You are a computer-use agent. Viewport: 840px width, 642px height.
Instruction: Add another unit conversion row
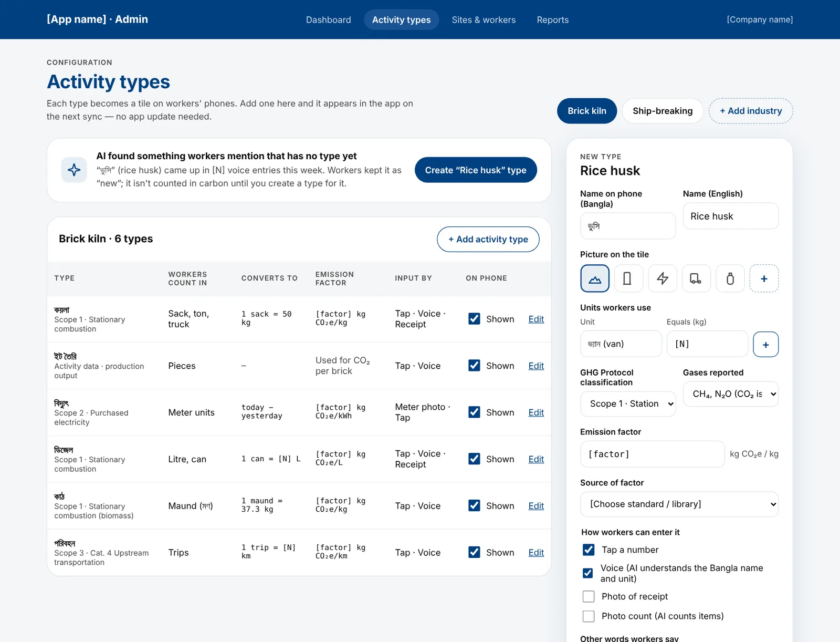pos(765,345)
